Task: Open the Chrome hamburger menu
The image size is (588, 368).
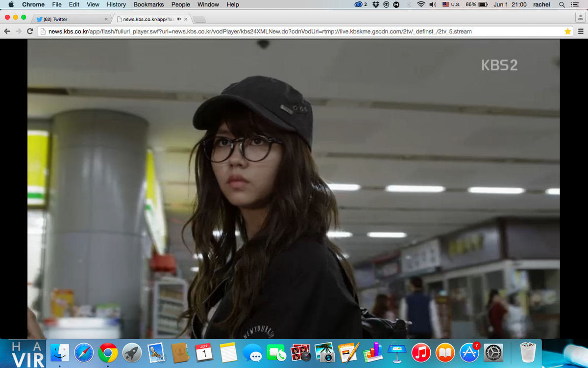Action: [x=581, y=31]
